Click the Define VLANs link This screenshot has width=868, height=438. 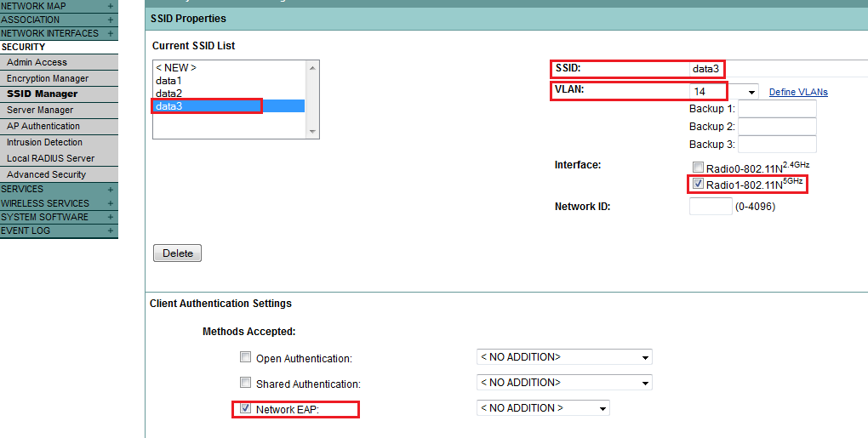click(x=798, y=92)
